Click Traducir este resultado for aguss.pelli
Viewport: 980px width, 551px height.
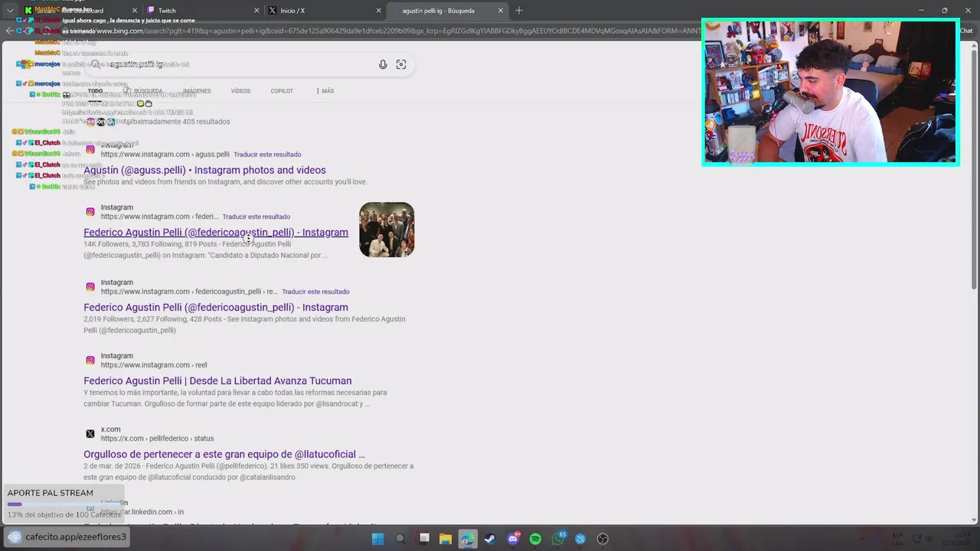[267, 155]
